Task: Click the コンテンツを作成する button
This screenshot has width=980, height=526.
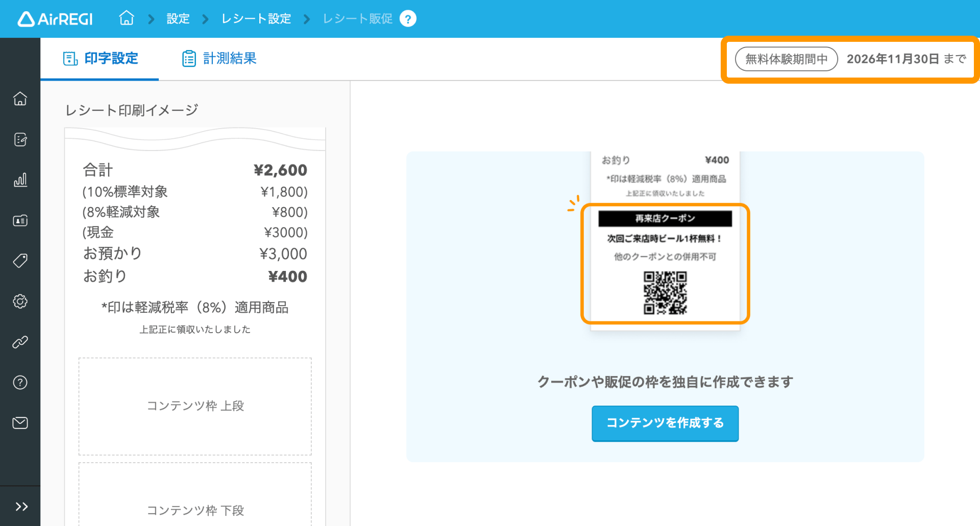Action: coord(665,423)
